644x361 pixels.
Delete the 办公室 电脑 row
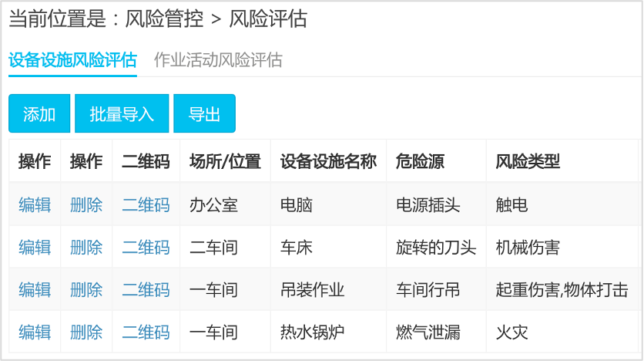coord(86,204)
